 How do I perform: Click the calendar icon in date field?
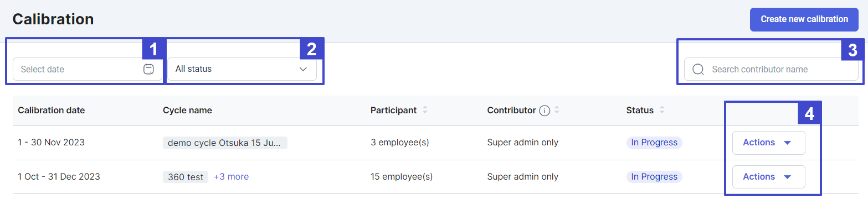point(148,69)
